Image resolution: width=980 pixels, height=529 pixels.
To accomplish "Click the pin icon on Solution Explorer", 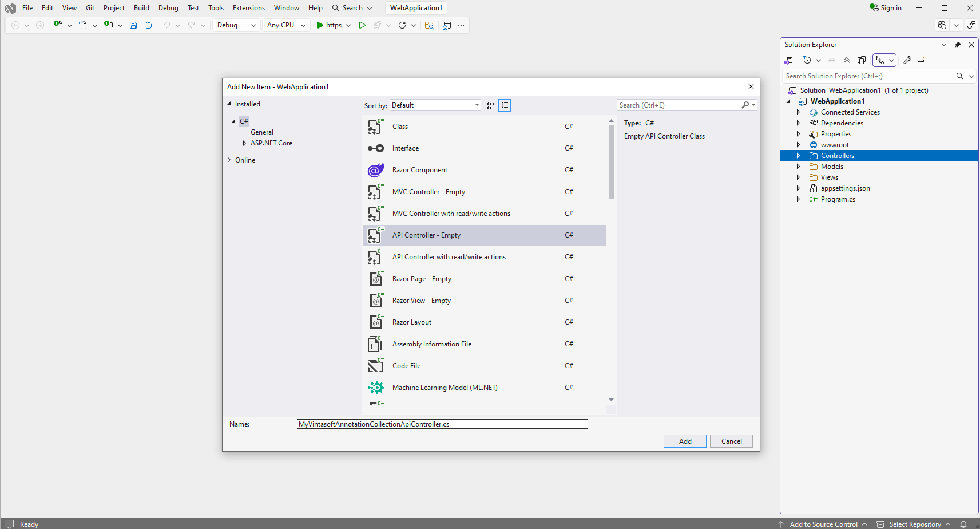I will (x=958, y=45).
